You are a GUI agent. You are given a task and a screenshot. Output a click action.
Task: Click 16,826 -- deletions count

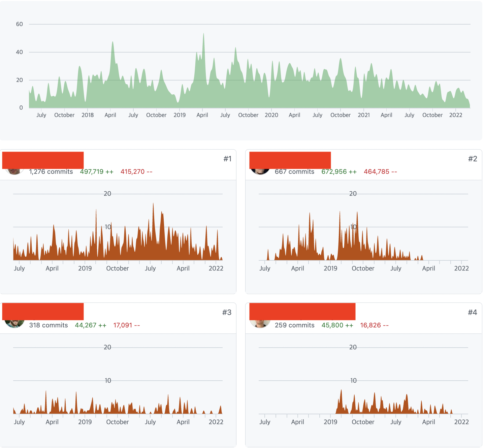(x=374, y=325)
